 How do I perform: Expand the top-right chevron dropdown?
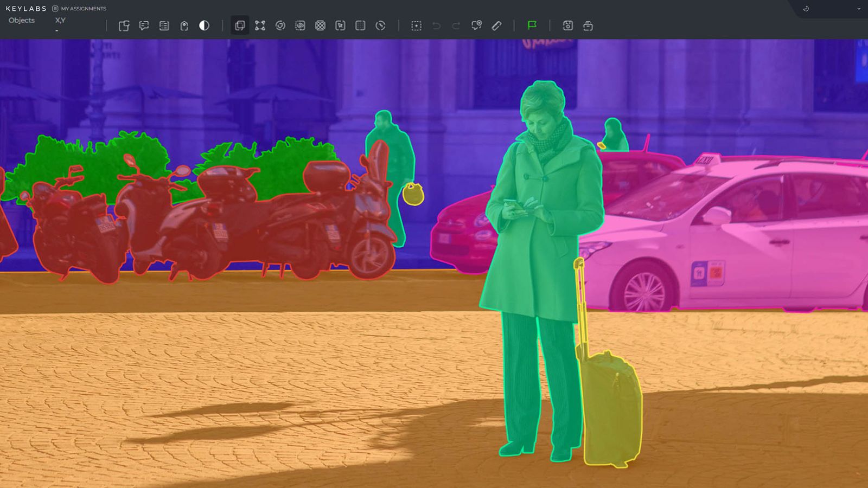tap(859, 9)
